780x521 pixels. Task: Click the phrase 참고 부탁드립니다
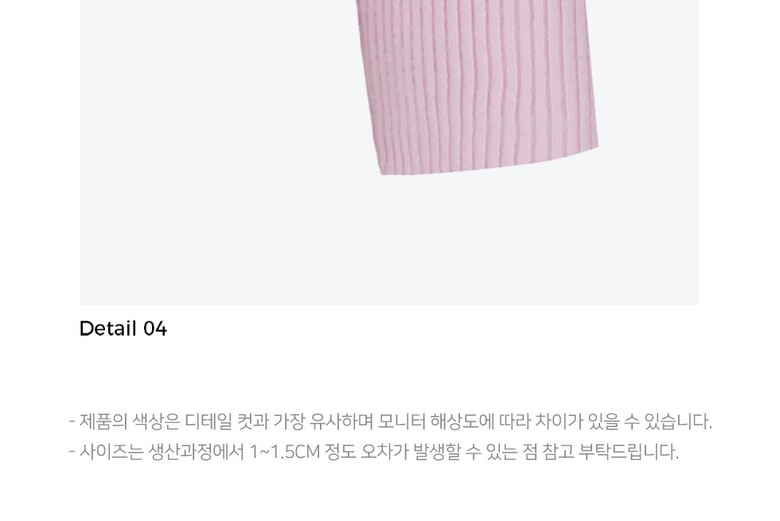[x=610, y=452]
